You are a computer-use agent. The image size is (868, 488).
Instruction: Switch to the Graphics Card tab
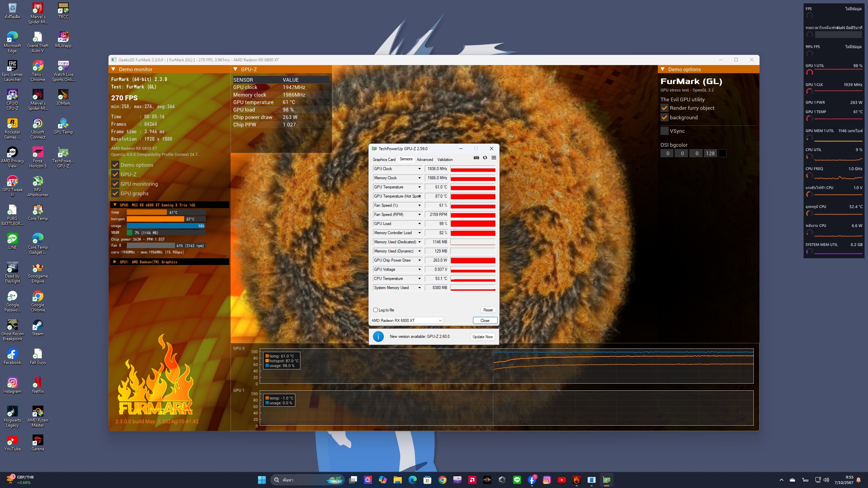click(384, 160)
